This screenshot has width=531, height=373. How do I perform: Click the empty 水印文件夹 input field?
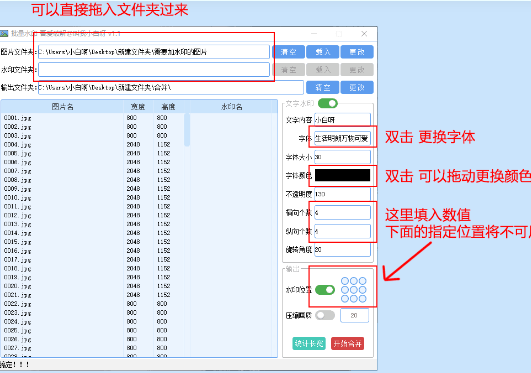coord(154,70)
